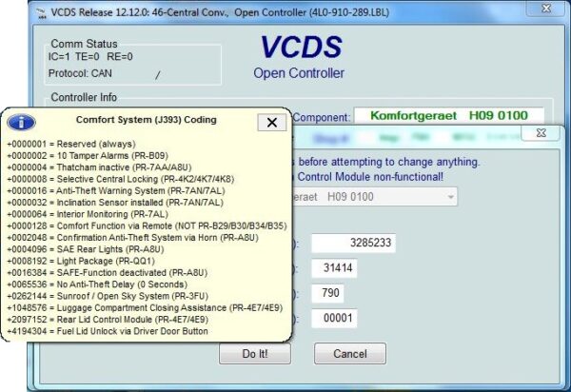
Task: Click the 'Inclination Sensor installed' line
Action: pos(115,203)
